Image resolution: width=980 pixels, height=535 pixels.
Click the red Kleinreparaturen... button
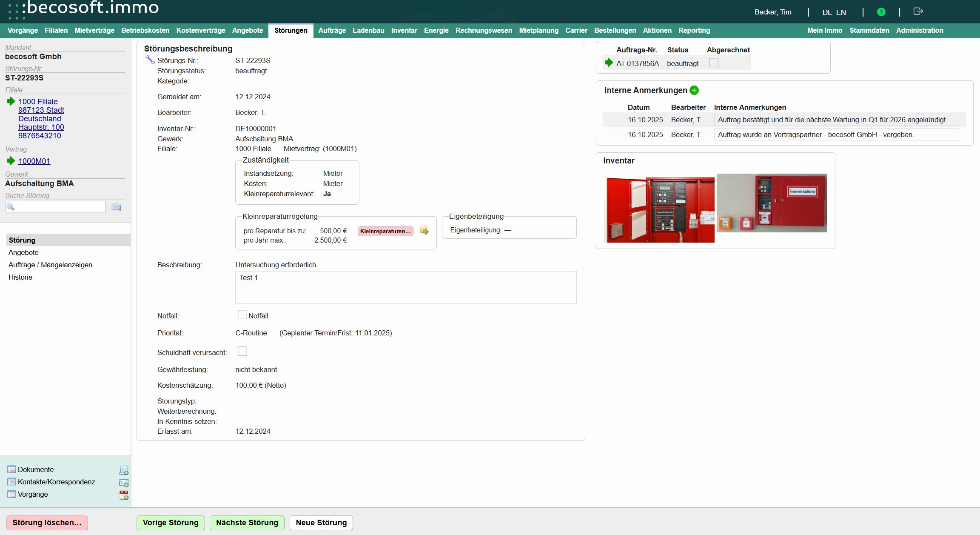tap(385, 231)
